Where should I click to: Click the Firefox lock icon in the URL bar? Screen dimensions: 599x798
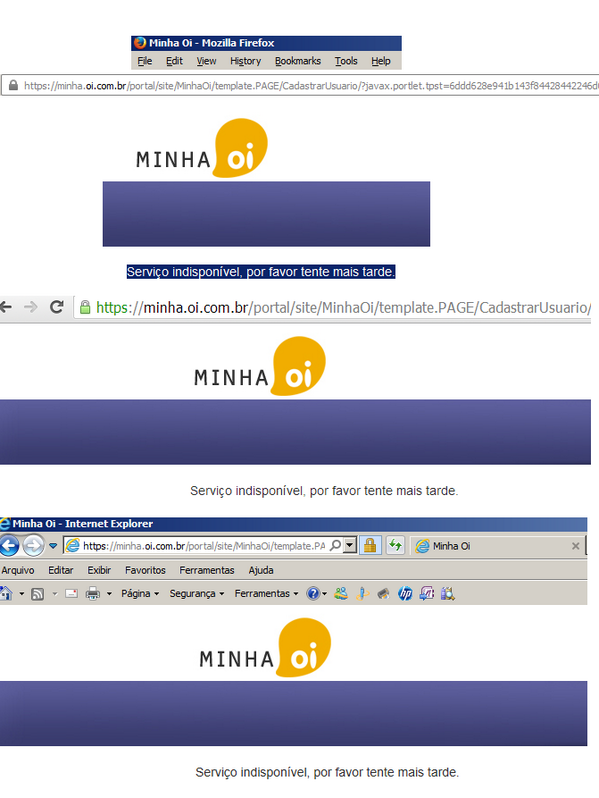click(x=14, y=86)
